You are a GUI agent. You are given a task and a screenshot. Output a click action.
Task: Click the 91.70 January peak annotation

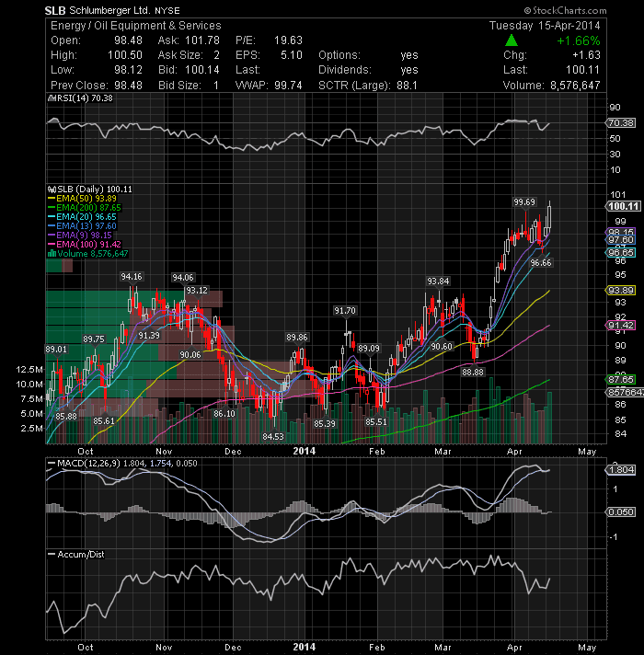[345, 310]
